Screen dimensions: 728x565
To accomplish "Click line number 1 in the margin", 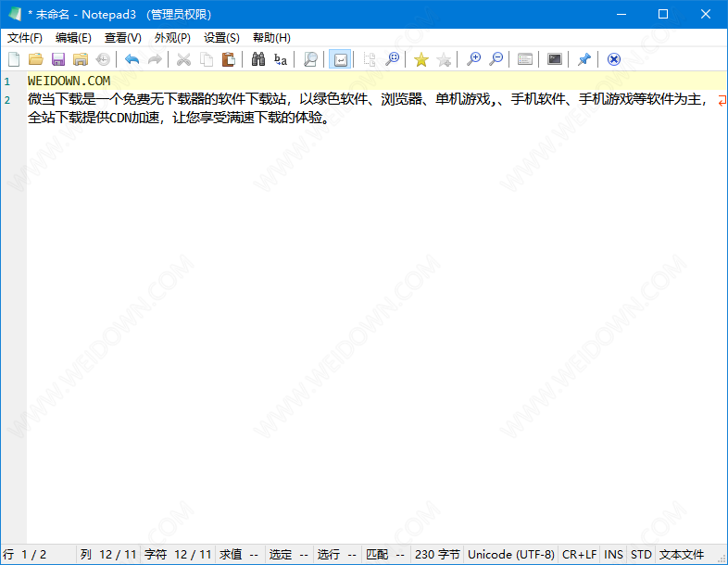I will [x=7, y=82].
